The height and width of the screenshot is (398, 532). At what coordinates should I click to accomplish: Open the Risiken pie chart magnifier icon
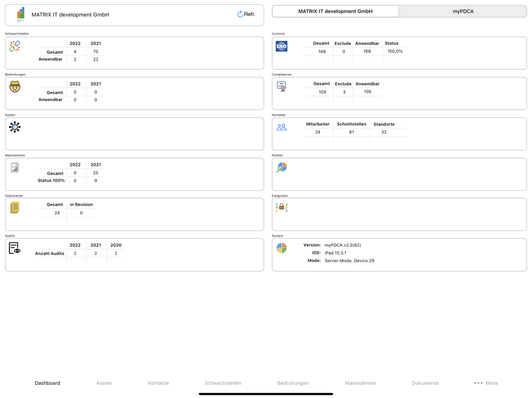[281, 167]
